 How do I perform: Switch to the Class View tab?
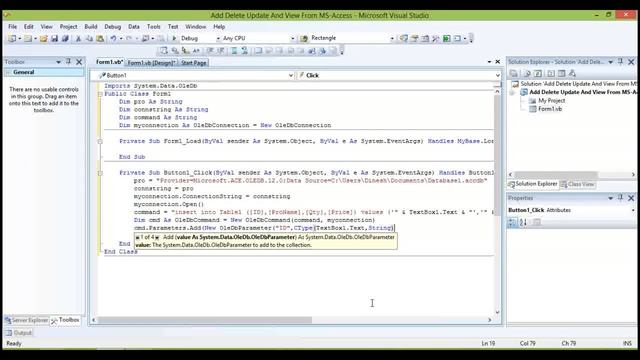click(577, 184)
